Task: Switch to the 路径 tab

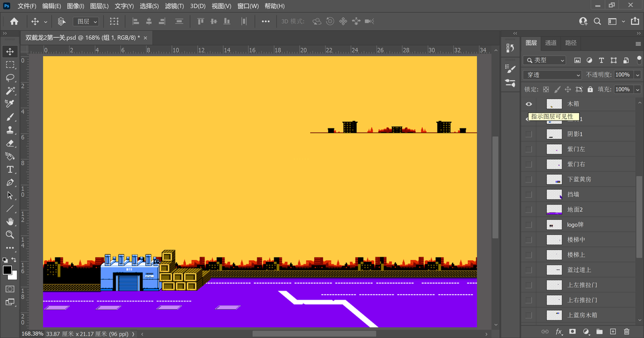Action: 571,43
